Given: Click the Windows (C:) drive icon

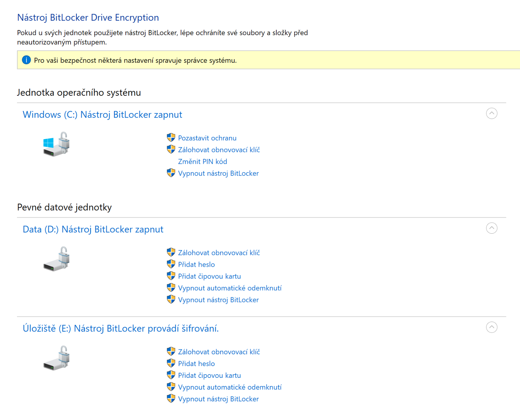Looking at the screenshot, I should (56, 144).
